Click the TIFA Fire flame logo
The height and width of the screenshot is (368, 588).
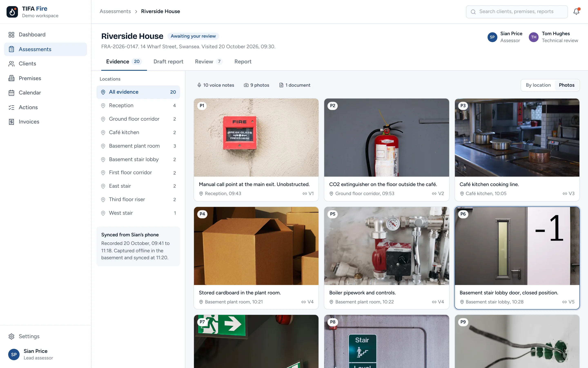[12, 12]
